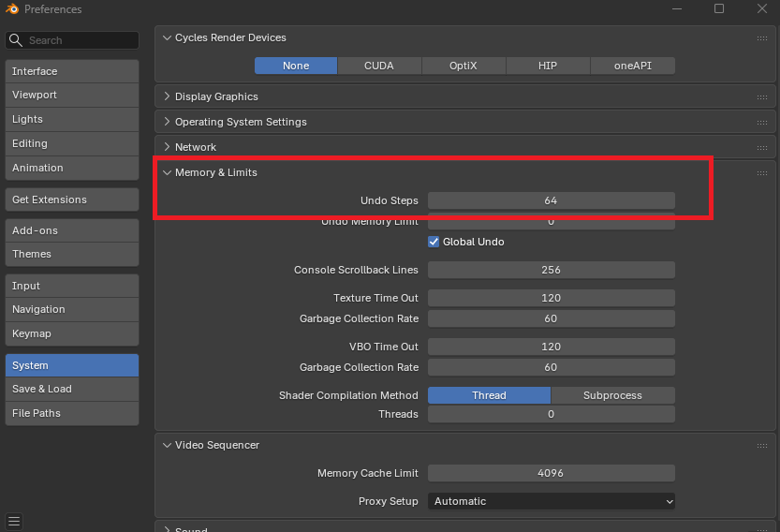Click the Memory Cache Limit field

pyautogui.click(x=552, y=473)
